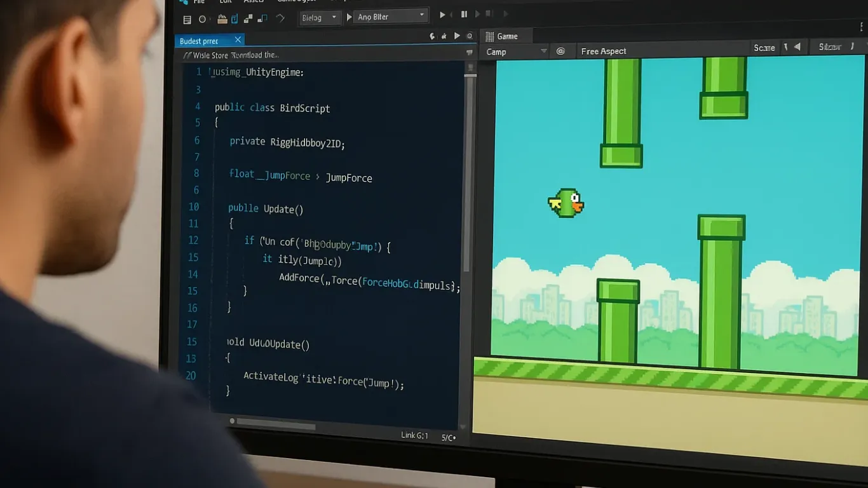Click the code editor vertical scrollbar
Viewport: 868px width, 488px height.
pos(470,172)
